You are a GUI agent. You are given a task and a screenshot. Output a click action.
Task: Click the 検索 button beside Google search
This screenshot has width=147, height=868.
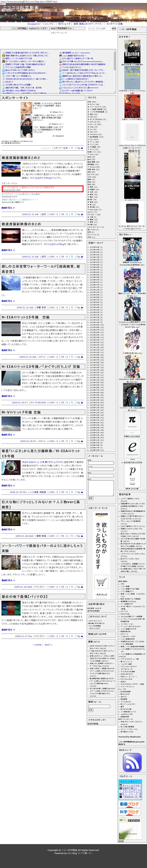(x=114, y=29)
